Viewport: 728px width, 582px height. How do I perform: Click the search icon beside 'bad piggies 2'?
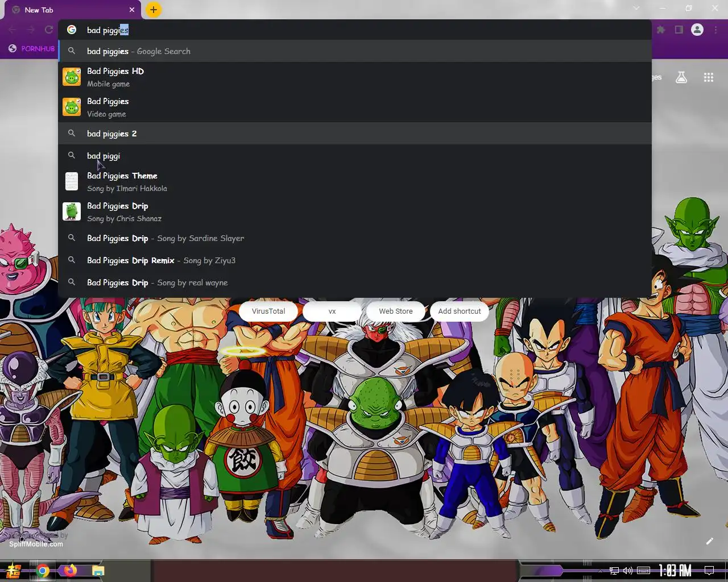tap(72, 133)
